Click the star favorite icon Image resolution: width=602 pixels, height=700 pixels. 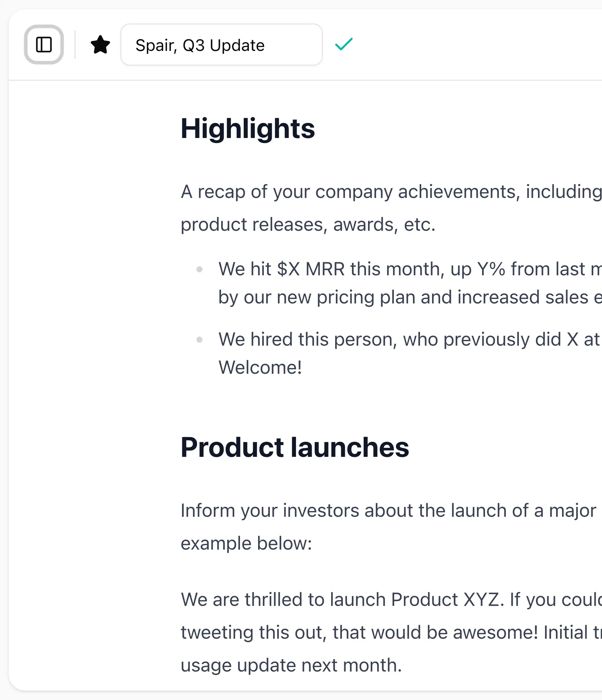point(101,45)
